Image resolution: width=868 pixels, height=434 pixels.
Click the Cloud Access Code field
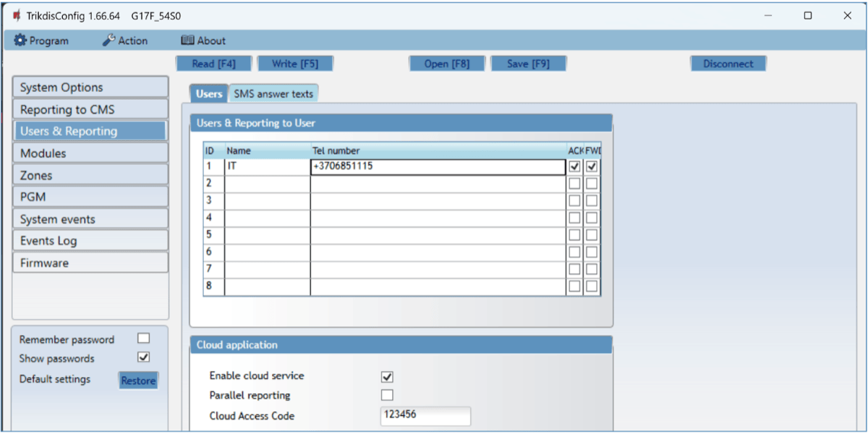(x=425, y=416)
